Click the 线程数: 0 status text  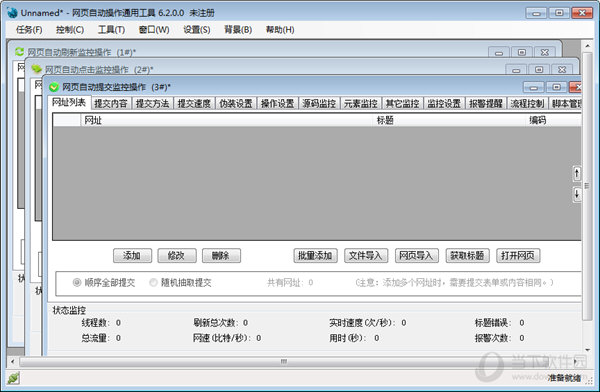click(101, 323)
